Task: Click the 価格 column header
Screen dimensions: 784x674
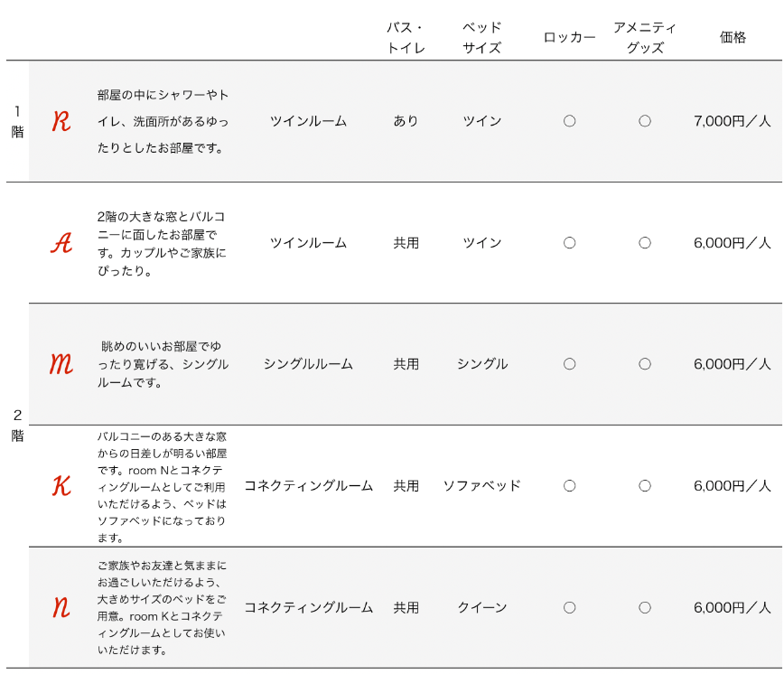Action: (x=733, y=38)
